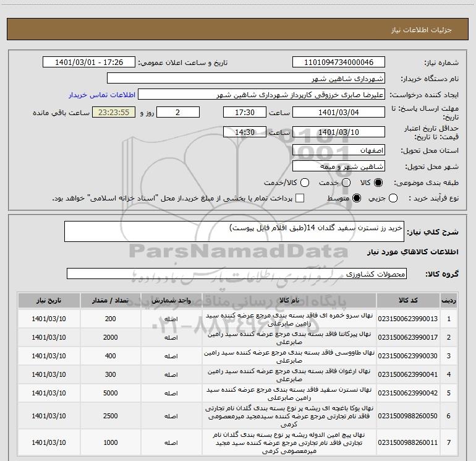476x461 pixels.
Task: Select product code 0231500623990042 cell
Action: [x=408, y=393]
